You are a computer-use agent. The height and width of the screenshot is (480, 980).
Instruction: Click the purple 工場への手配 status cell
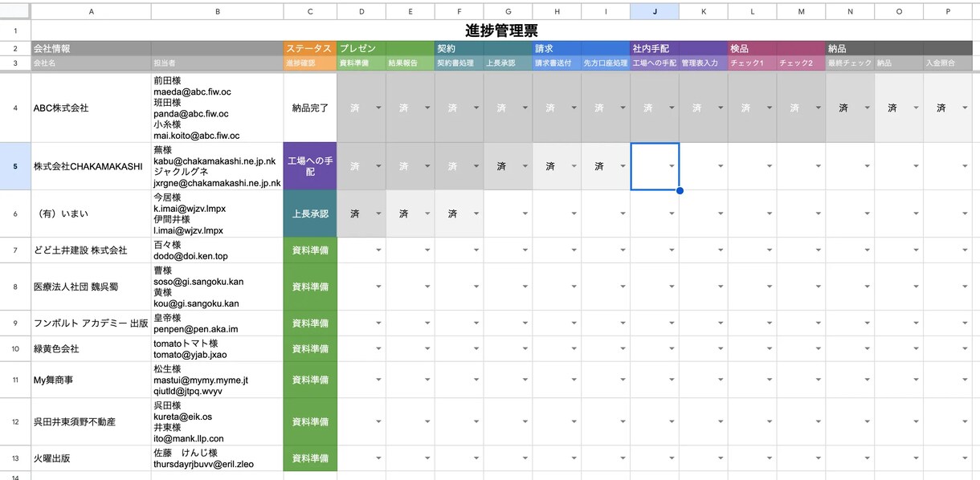point(310,167)
